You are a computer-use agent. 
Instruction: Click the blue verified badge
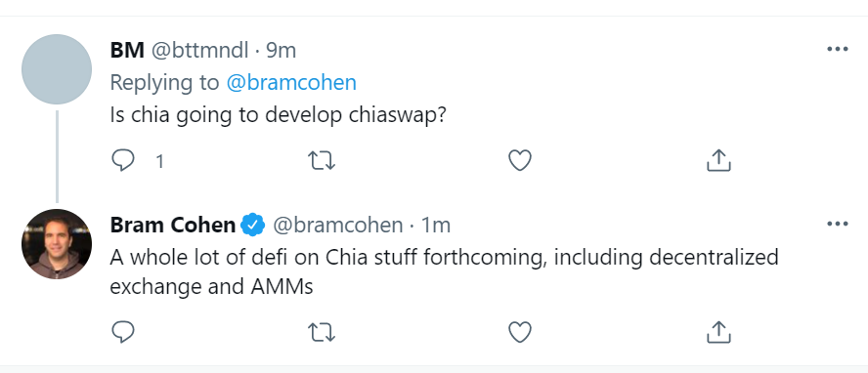(253, 225)
